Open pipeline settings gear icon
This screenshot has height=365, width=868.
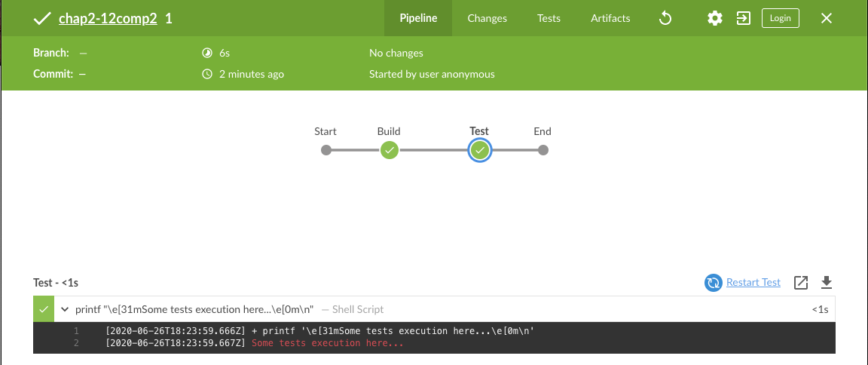714,18
